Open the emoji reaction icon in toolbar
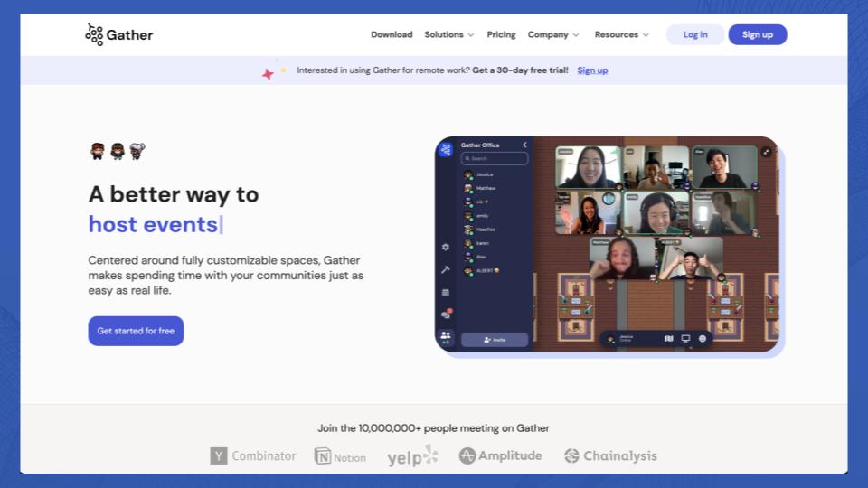868x488 pixels. pyautogui.click(x=703, y=339)
